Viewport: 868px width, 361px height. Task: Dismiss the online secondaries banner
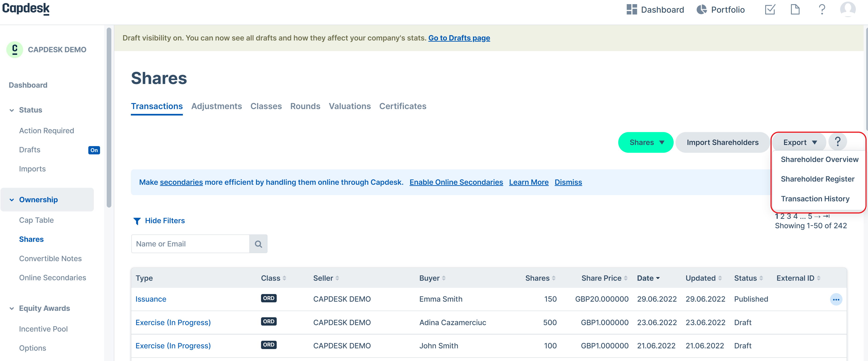click(x=568, y=182)
